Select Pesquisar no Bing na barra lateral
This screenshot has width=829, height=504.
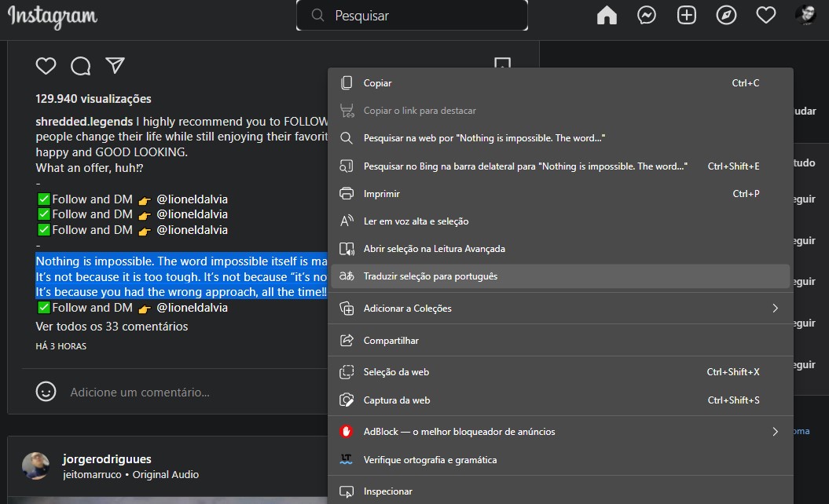click(x=560, y=166)
